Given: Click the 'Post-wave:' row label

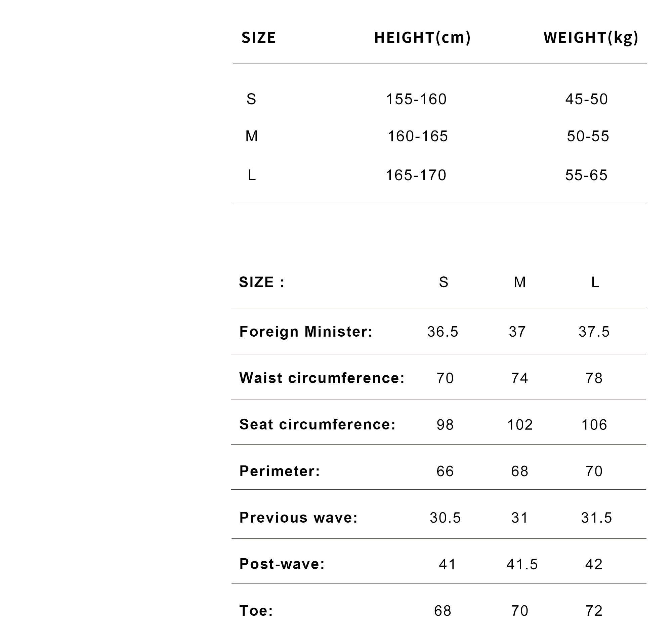Looking at the screenshot, I should coord(282,564).
